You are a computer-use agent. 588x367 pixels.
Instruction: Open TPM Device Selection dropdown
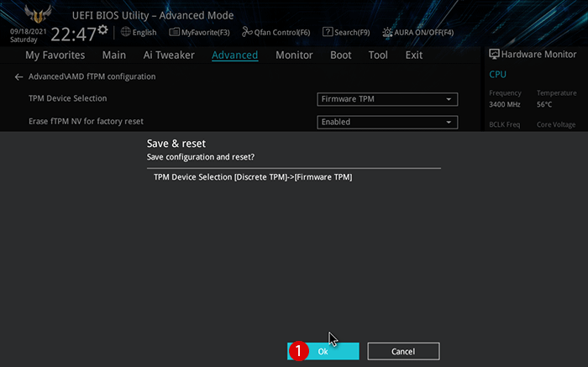[387, 99]
